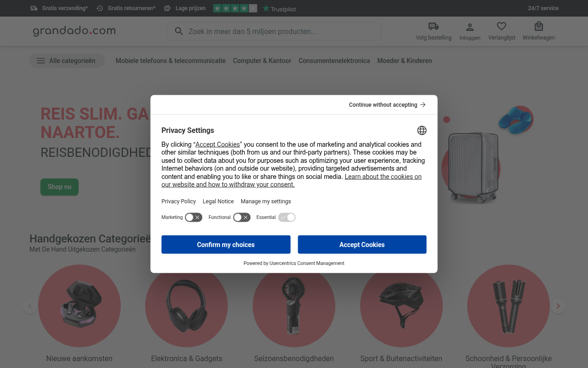Show previous categories with left carousel arrow
The height and width of the screenshot is (368, 588).
click(30, 306)
